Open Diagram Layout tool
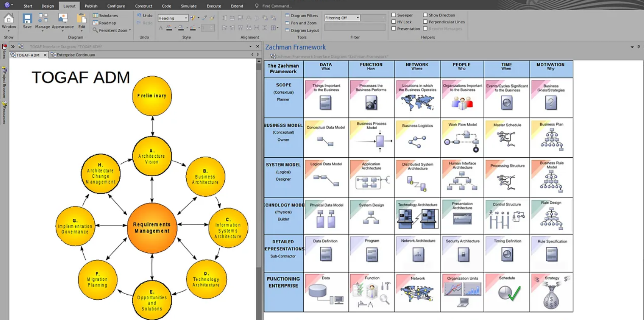644x320 pixels. (302, 30)
